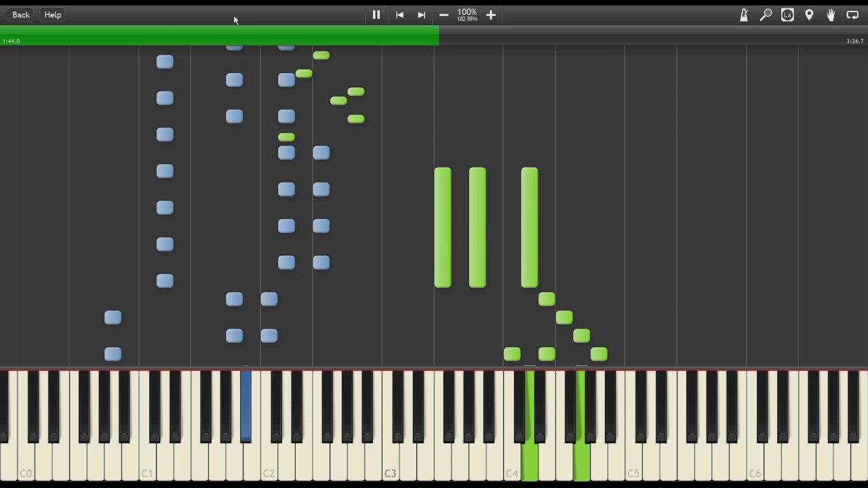868x488 pixels.
Task: Click the 100% speed readout
Action: (x=467, y=12)
